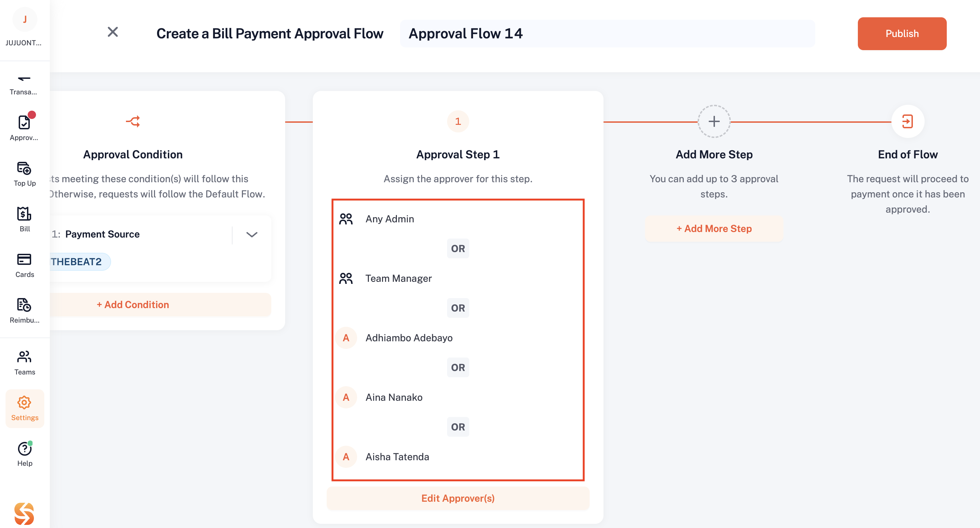
Task: Open the Cards sidebar icon
Action: 24,265
